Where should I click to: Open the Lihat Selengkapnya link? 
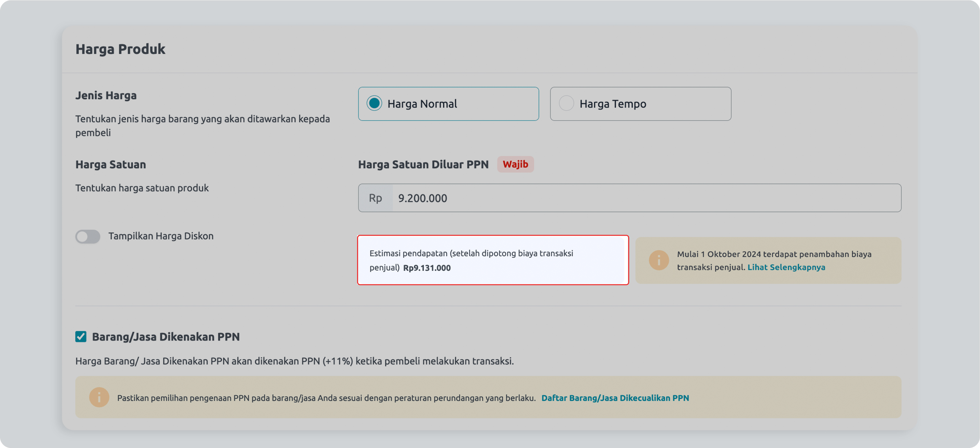point(786,267)
